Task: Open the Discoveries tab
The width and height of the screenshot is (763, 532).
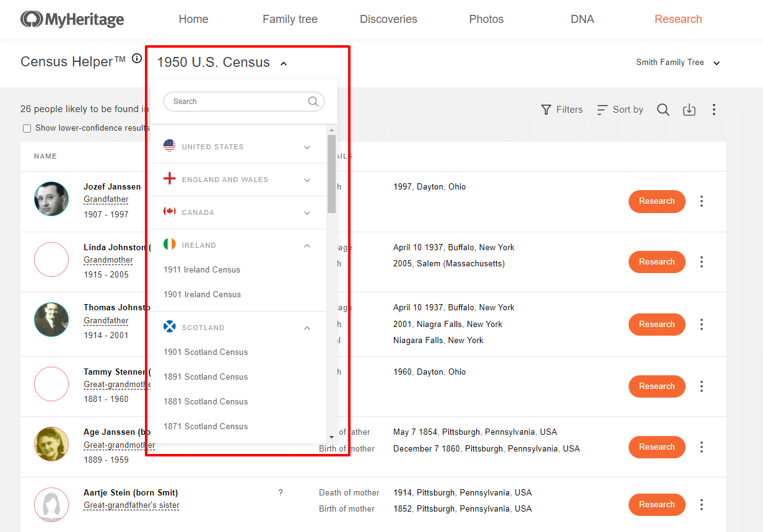Action: 388,19
